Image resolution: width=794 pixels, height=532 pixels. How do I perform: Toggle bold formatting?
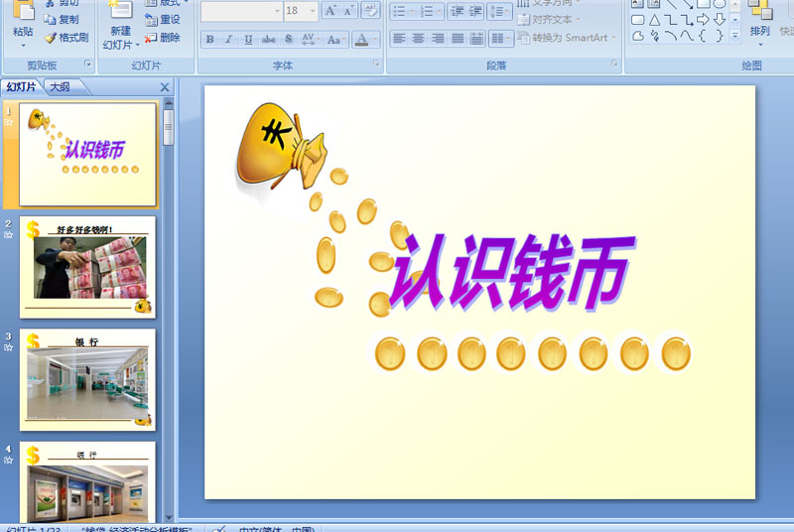tap(209, 39)
